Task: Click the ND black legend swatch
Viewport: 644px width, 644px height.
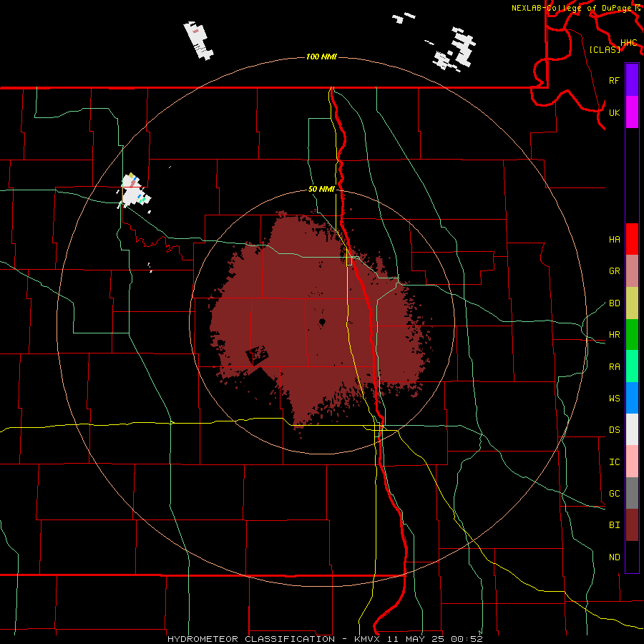Action: (632, 557)
